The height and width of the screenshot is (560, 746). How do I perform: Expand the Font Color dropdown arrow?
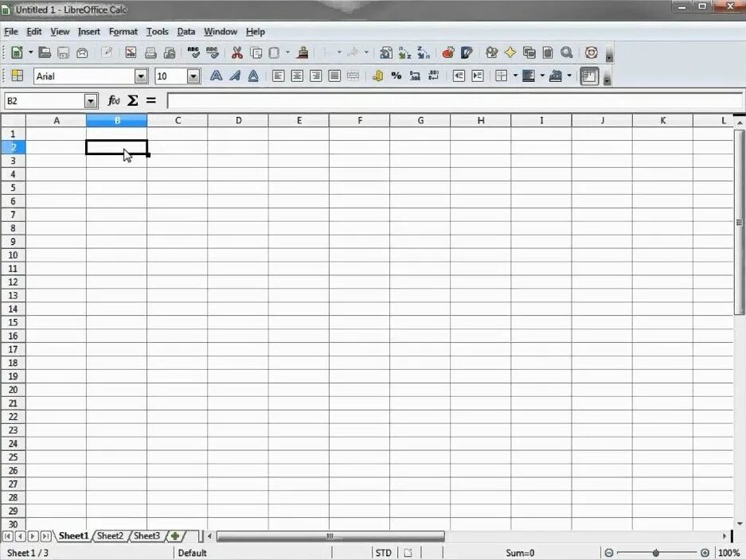[569, 76]
